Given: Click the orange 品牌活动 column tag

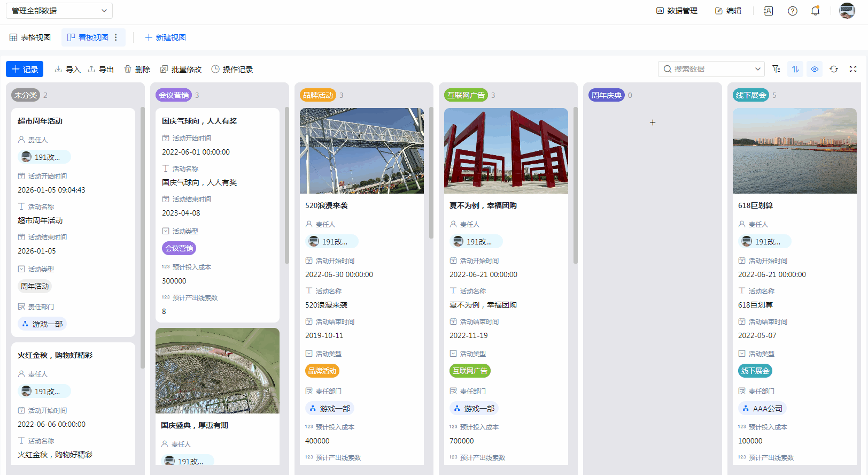Looking at the screenshot, I should pyautogui.click(x=318, y=95).
